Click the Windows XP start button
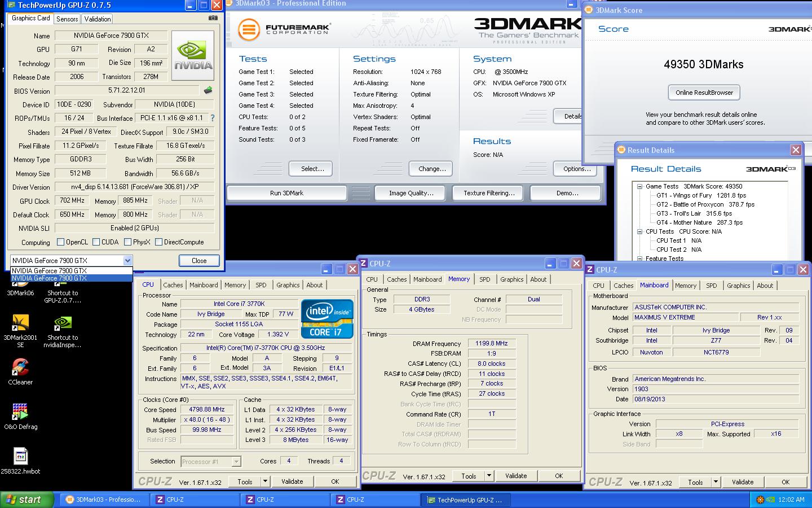The image size is (812, 508). coord(27,500)
